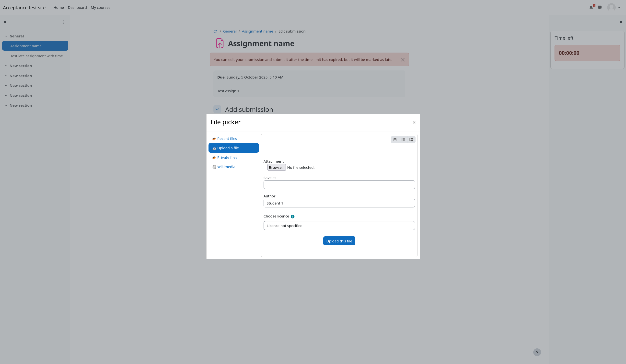Viewport: 626px width, 364px height.
Task: Switch file picker to list view
Action: pyautogui.click(x=403, y=140)
